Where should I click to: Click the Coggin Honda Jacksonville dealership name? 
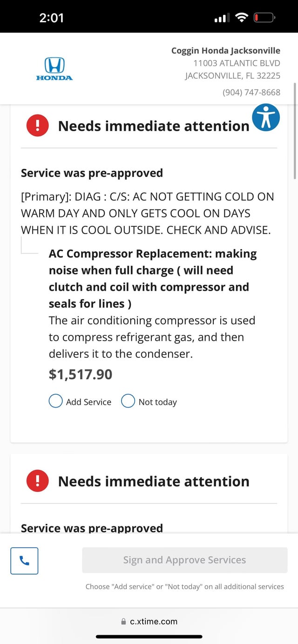pyautogui.click(x=225, y=50)
